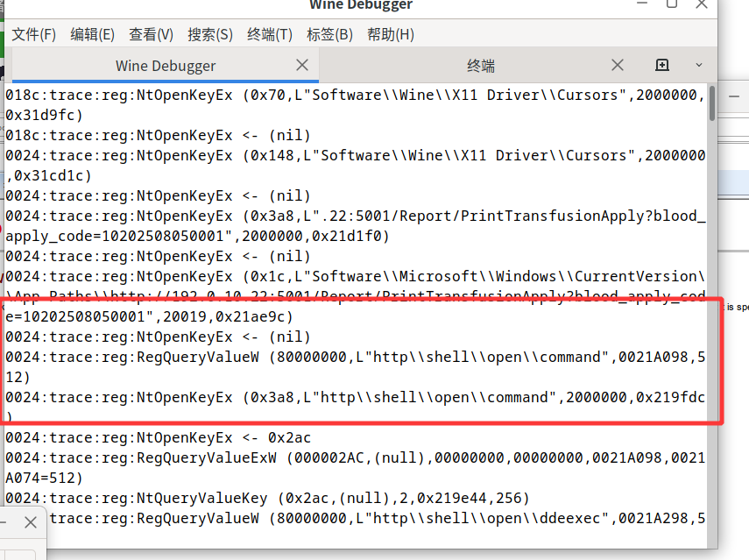749x560 pixels.
Task: Close the 终端 tab
Action: 618,65
